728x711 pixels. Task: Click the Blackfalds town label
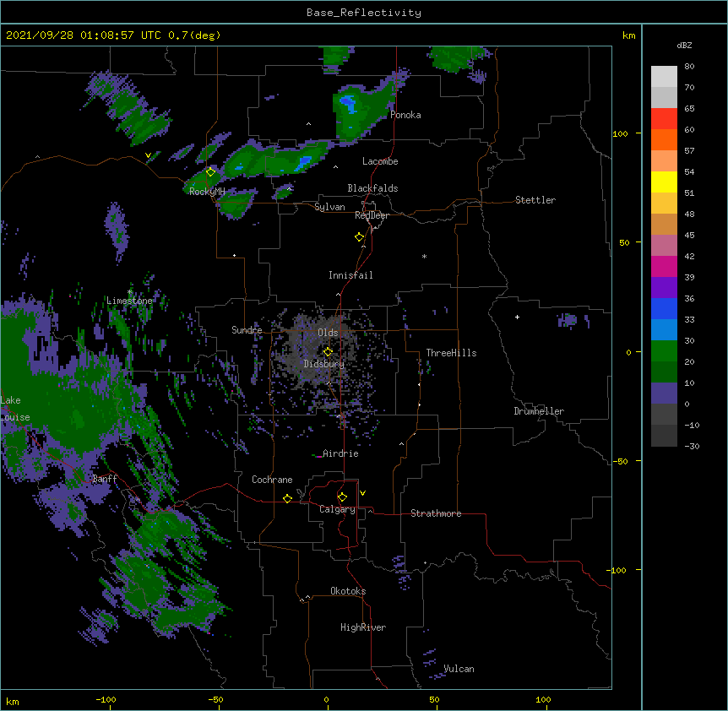coord(372,188)
